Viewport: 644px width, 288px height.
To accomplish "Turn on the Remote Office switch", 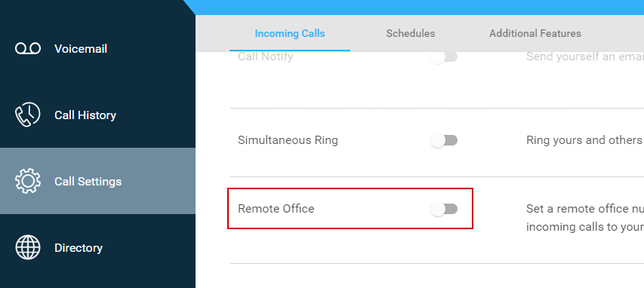I will tap(444, 210).
